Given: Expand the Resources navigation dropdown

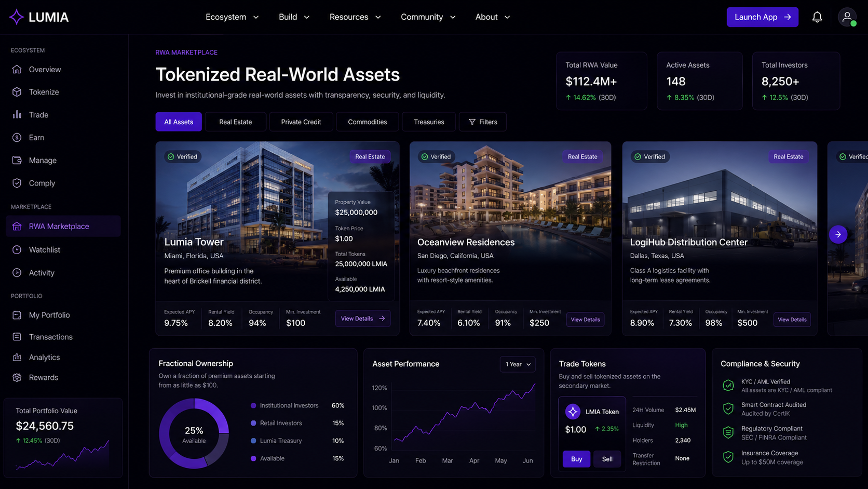Looking at the screenshot, I should pos(355,17).
